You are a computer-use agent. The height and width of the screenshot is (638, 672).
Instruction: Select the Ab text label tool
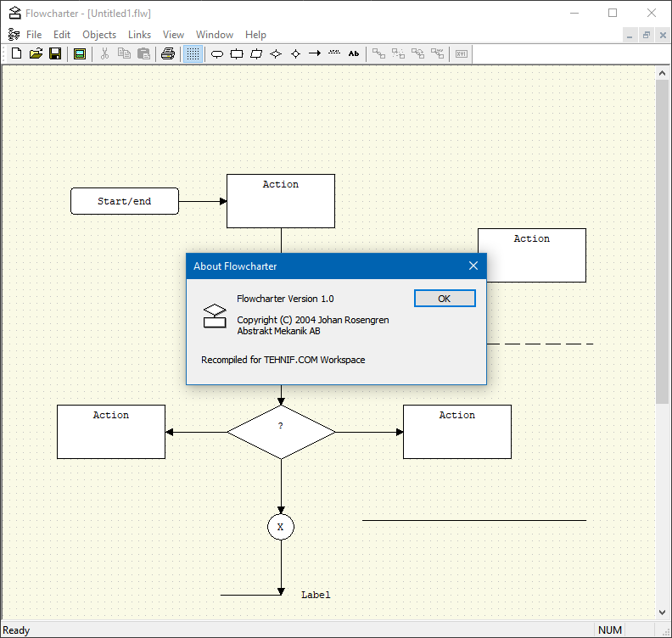354,53
